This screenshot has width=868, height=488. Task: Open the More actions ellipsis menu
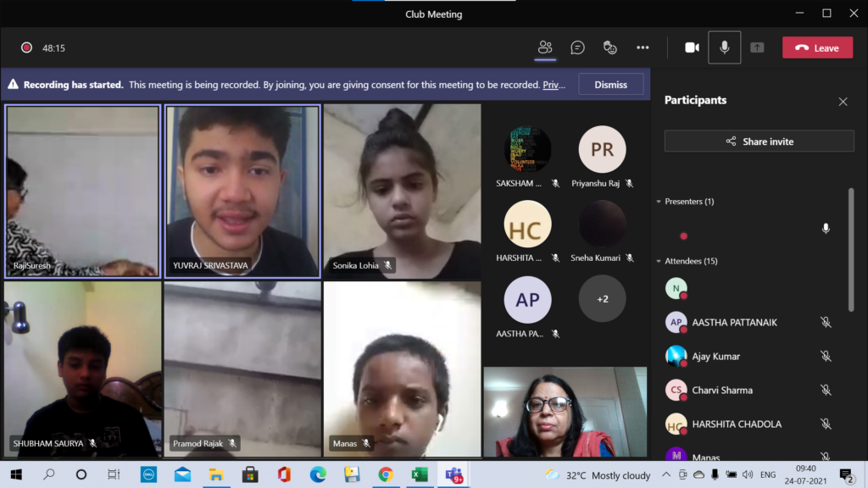643,47
